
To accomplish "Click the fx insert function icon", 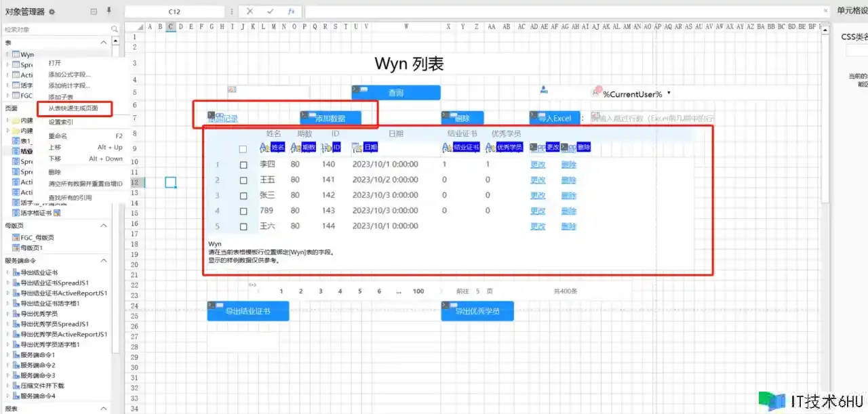I will coord(291,12).
